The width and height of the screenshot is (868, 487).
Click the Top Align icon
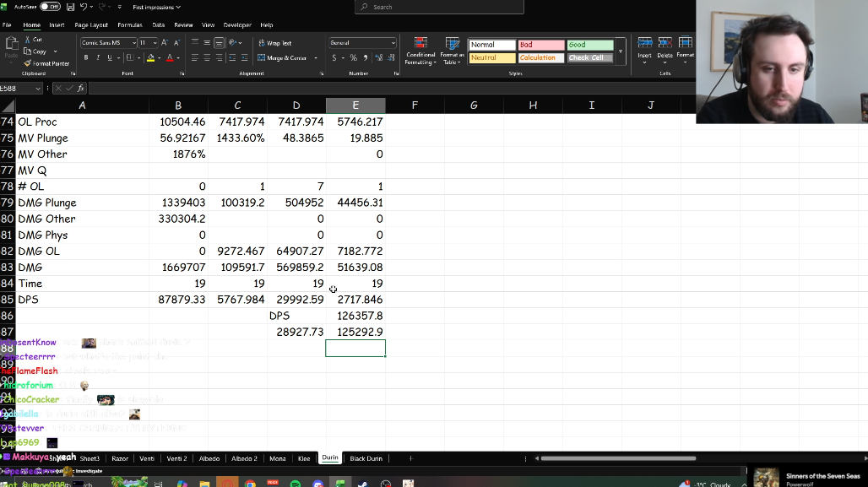(x=195, y=42)
